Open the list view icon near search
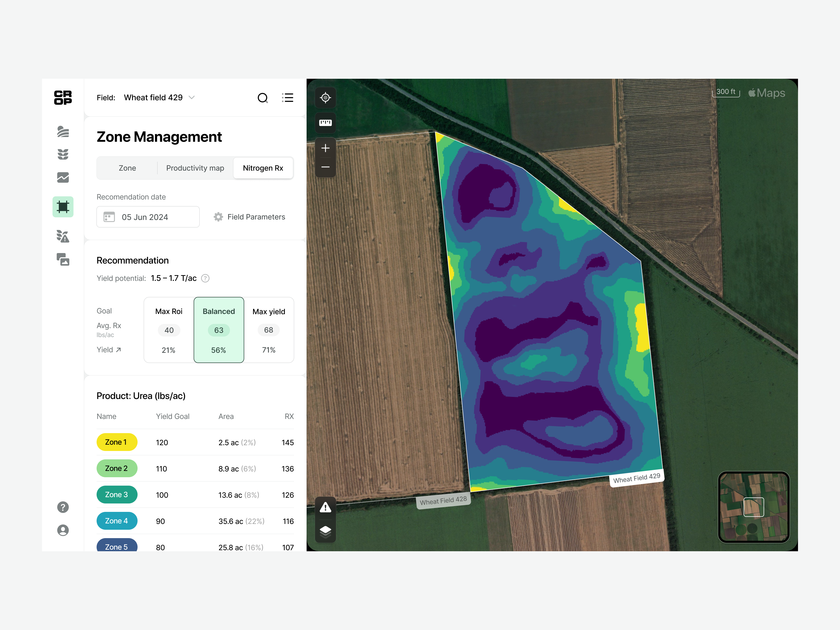Image resolution: width=840 pixels, height=630 pixels. point(288,98)
